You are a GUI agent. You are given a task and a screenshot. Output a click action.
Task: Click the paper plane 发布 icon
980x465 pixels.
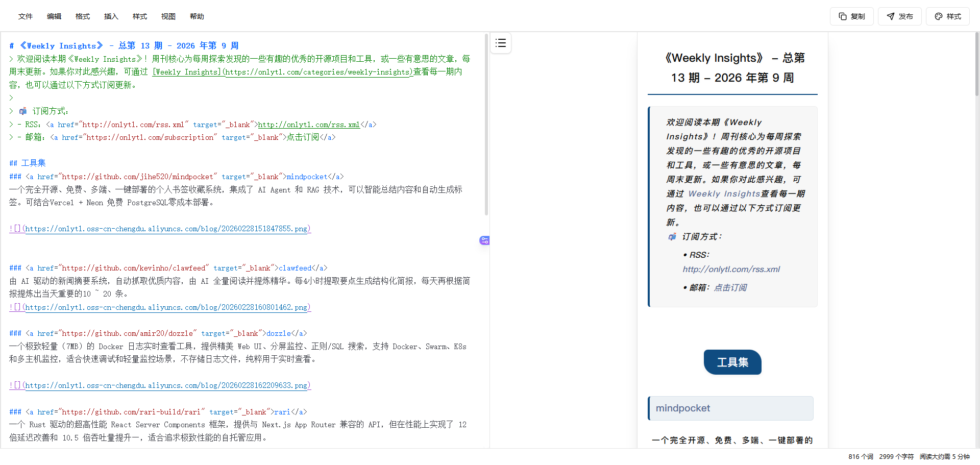891,16
